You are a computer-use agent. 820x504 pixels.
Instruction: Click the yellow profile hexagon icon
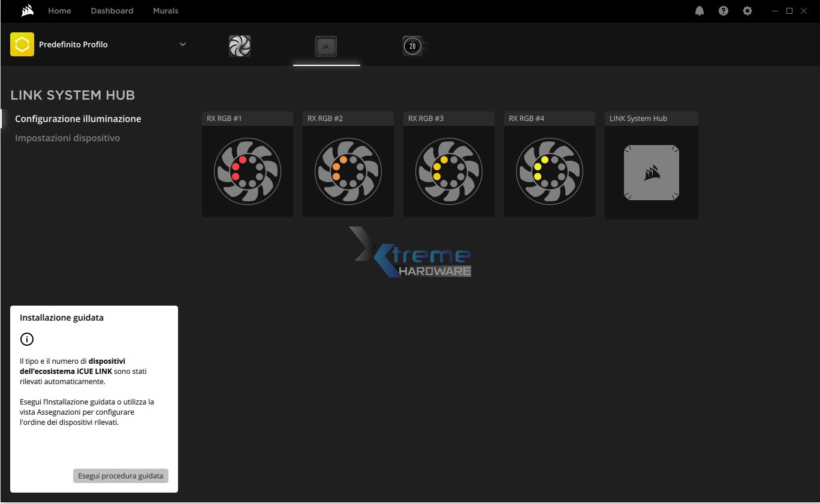[22, 44]
